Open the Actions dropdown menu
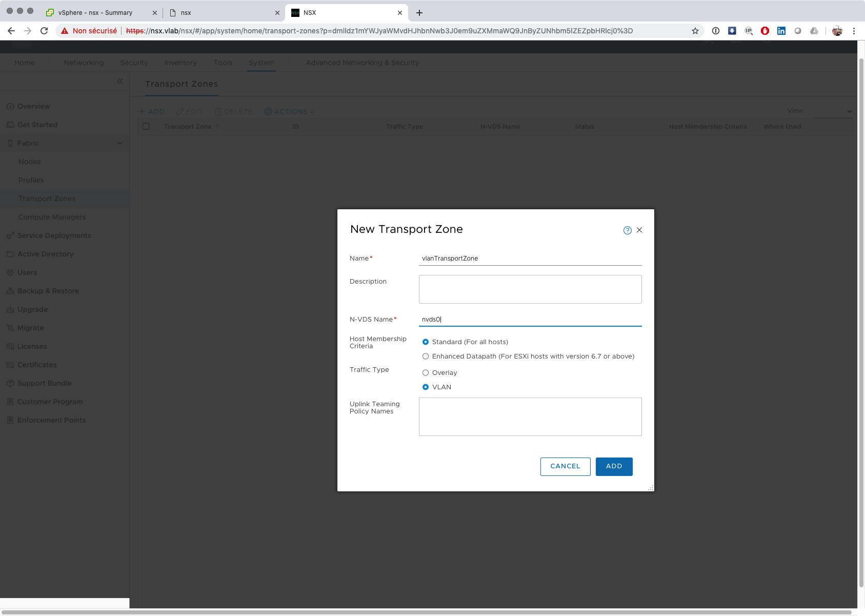Image resolution: width=865 pixels, height=616 pixels. pos(289,111)
